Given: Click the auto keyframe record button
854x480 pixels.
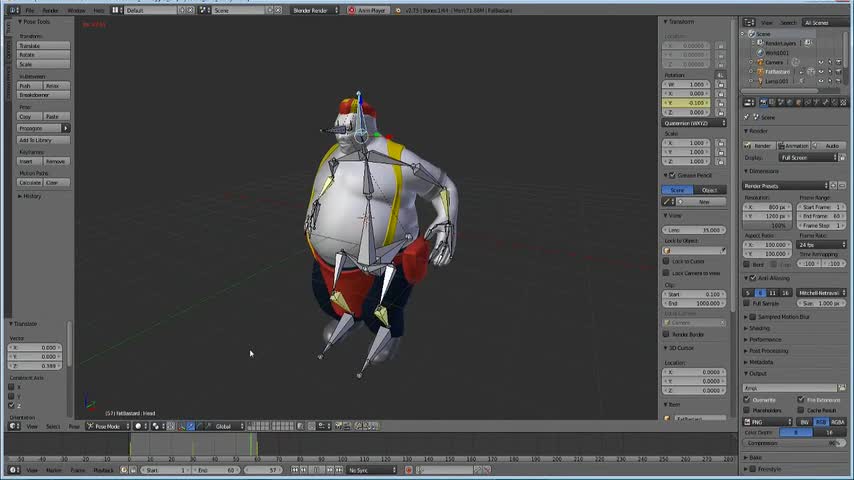Looking at the screenshot, I should tap(408, 470).
